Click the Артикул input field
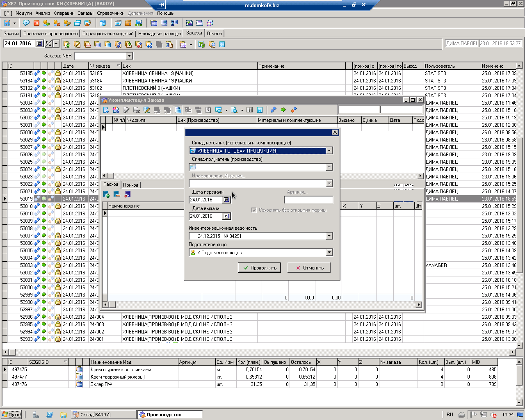This screenshot has width=525, height=420. click(x=308, y=200)
